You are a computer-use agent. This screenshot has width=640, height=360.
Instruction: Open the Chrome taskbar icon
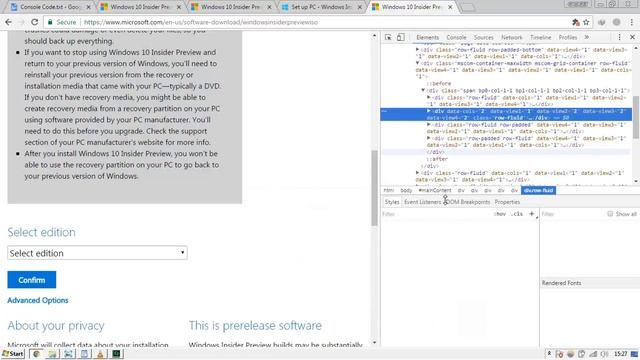tap(36, 354)
